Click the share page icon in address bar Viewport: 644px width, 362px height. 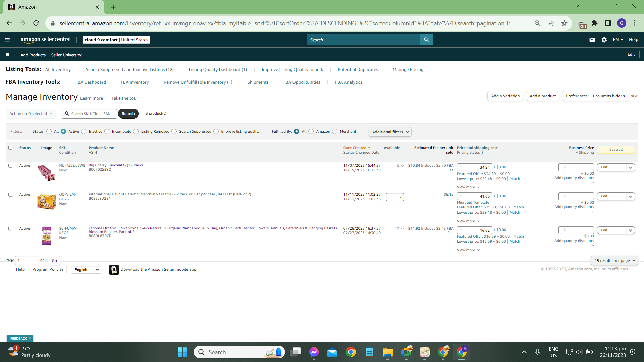click(x=551, y=23)
